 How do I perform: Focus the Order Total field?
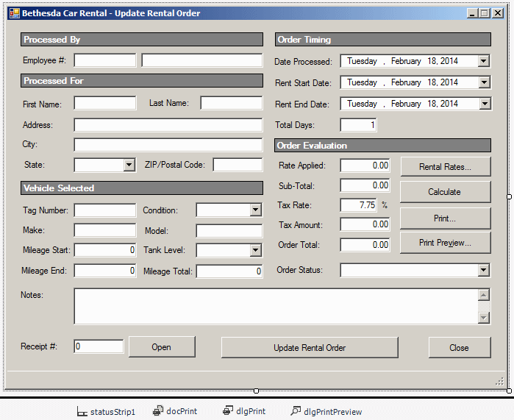(x=365, y=245)
